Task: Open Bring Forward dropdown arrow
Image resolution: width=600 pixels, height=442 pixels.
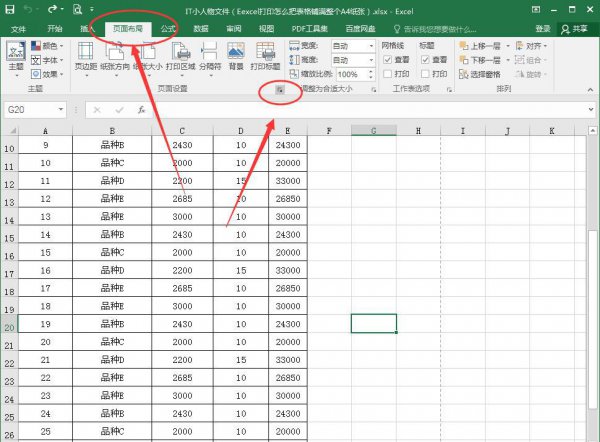Action: [x=508, y=46]
